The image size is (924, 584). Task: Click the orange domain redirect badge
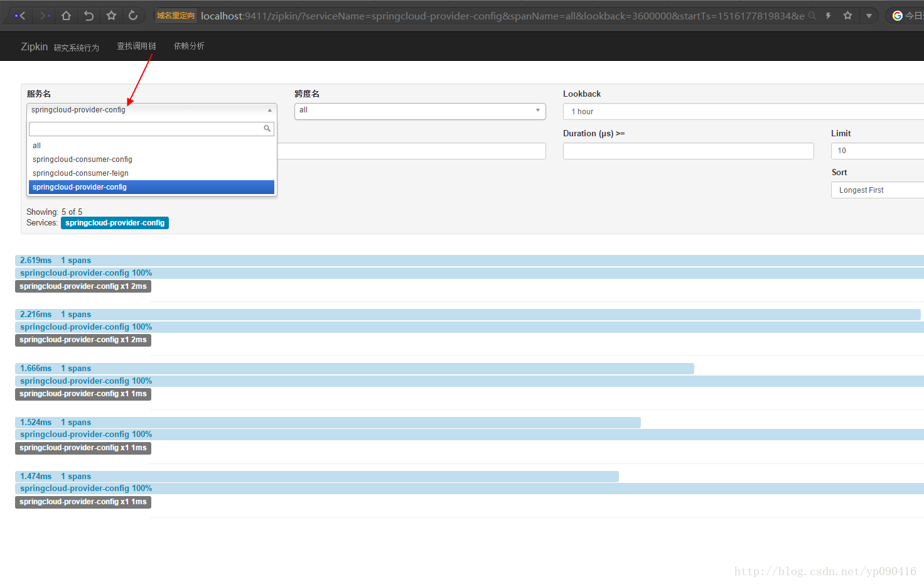tap(176, 16)
